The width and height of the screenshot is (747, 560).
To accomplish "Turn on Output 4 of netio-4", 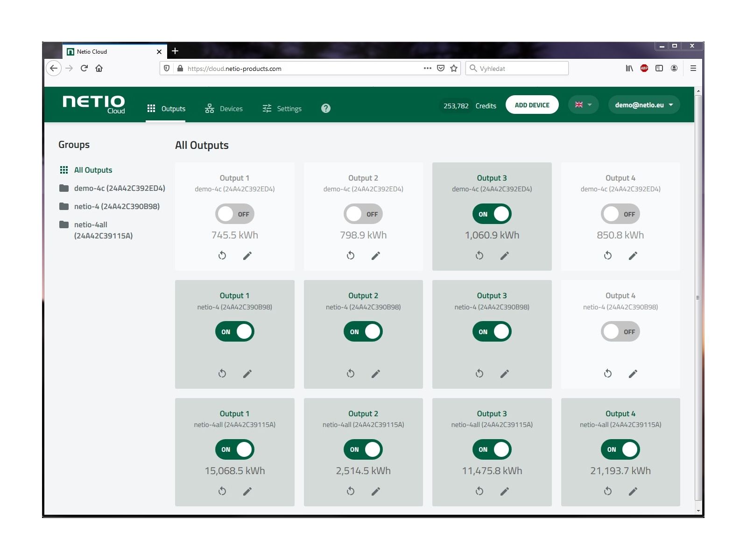I will [620, 332].
